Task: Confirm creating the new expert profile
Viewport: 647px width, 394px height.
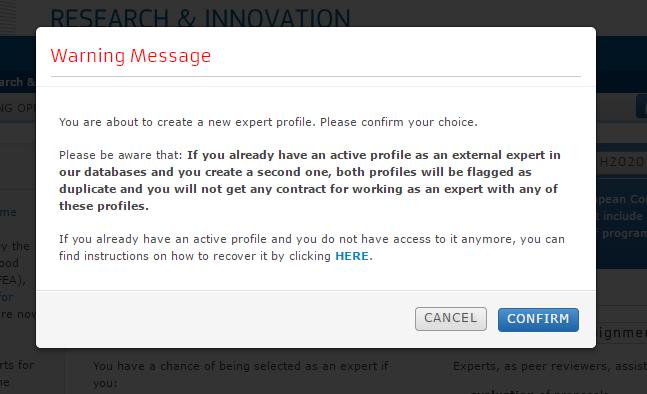Action: 538,319
